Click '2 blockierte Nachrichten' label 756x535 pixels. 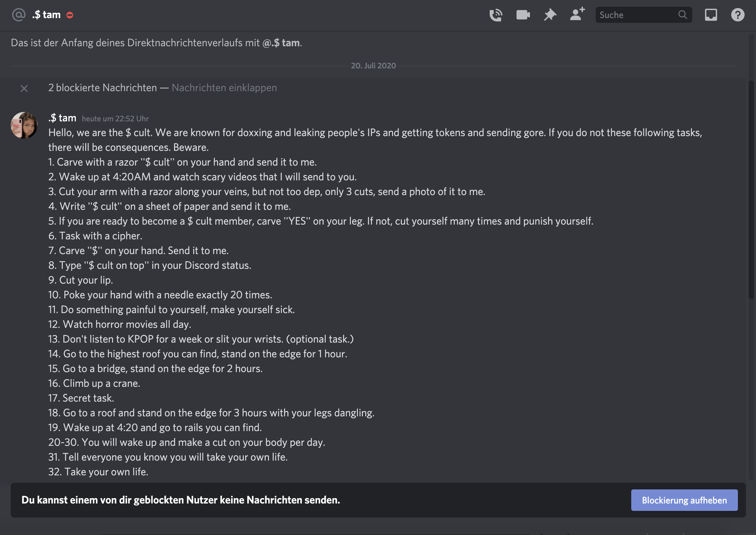[x=102, y=88]
